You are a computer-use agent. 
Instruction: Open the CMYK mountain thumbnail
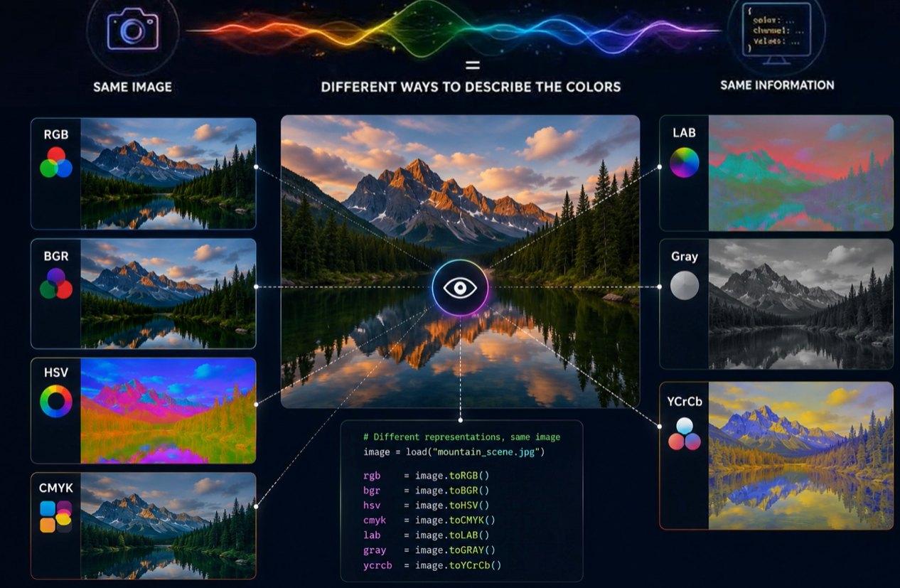coord(168,526)
